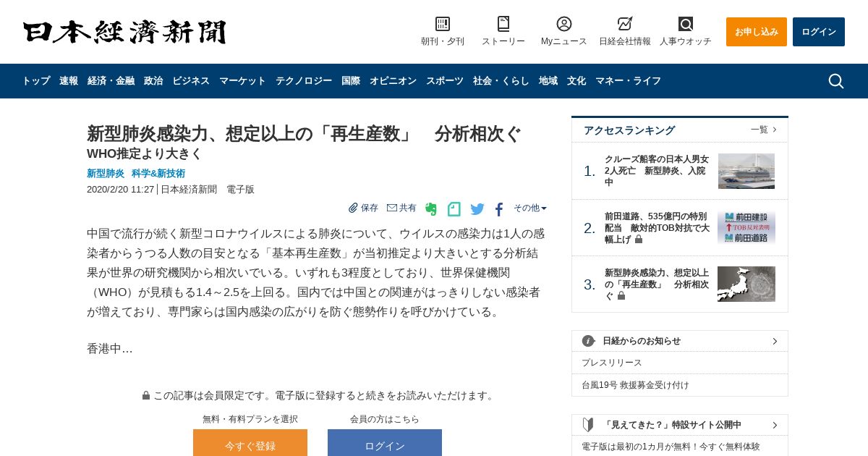Click the 前田建設 前田道路 thumbnail
The width and height of the screenshot is (868, 456).
point(746,228)
